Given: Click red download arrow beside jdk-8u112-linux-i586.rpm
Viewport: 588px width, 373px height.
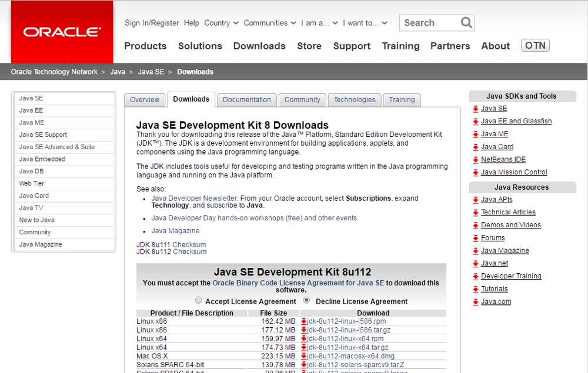Looking at the screenshot, I should coord(304,321).
